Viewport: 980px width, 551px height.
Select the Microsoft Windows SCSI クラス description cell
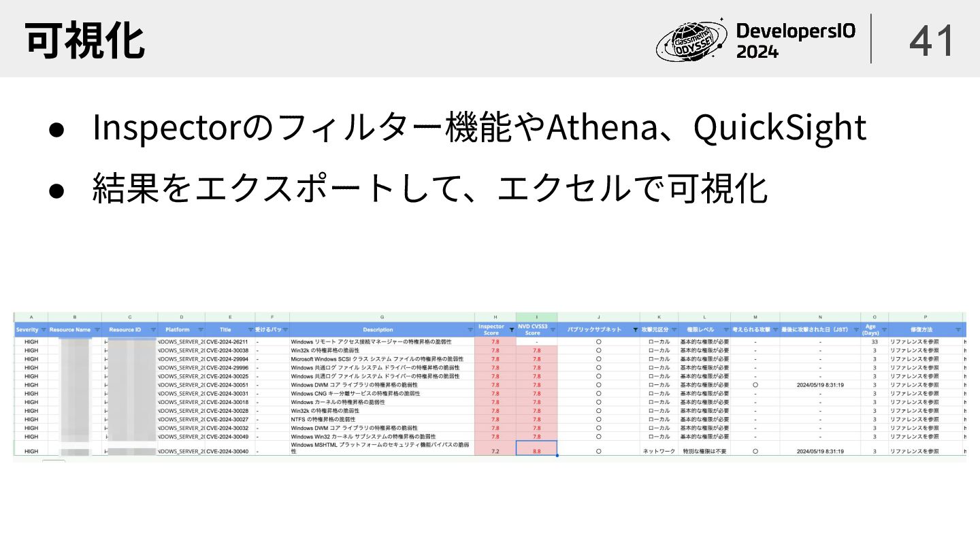pyautogui.click(x=382, y=358)
